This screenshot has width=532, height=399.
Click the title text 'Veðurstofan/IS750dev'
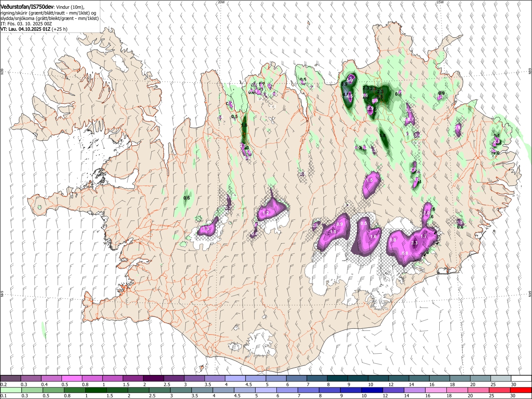point(27,7)
